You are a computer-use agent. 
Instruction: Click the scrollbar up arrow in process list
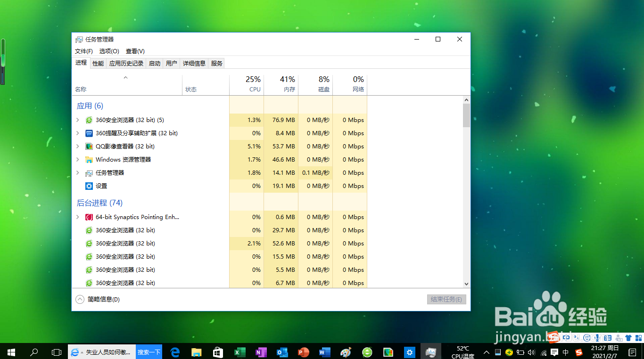[466, 100]
